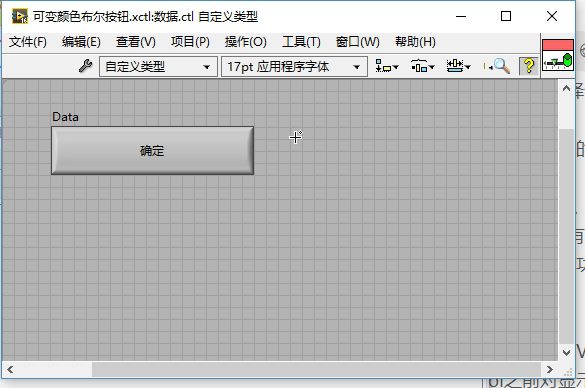Screen dimensions: 585x388
Task: Click the 确定 boolean button
Action: coord(152,150)
